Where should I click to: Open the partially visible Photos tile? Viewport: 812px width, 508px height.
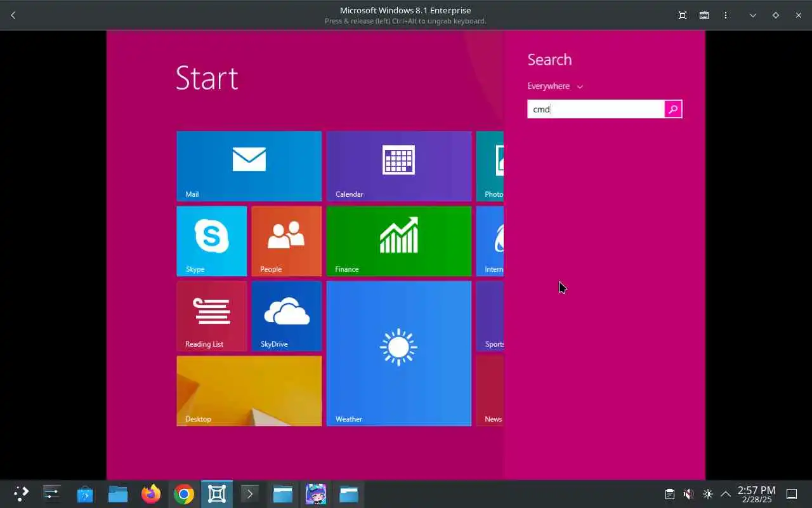(x=490, y=166)
